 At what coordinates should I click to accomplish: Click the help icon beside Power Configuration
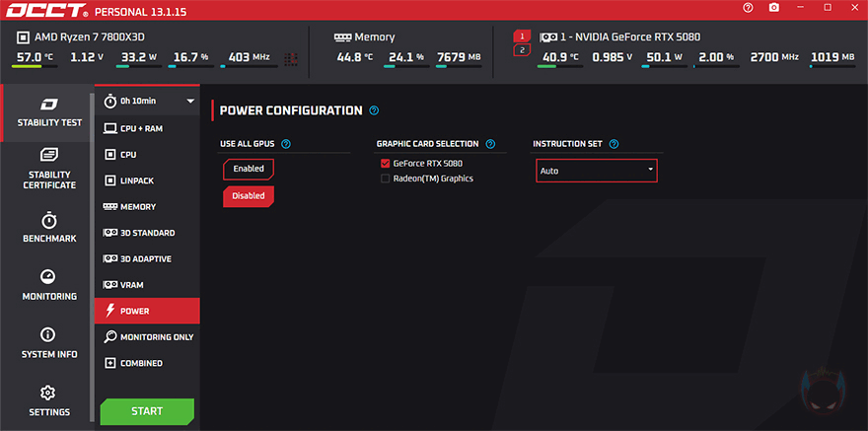point(374,110)
